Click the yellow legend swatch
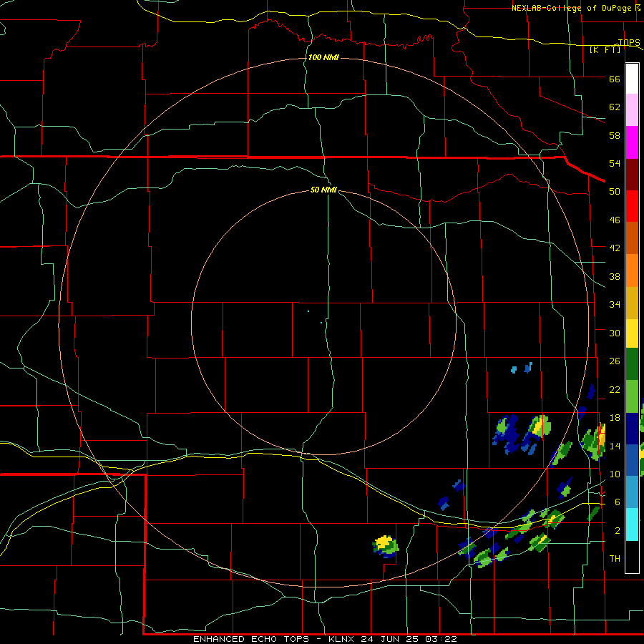The image size is (644, 644). tap(632, 333)
